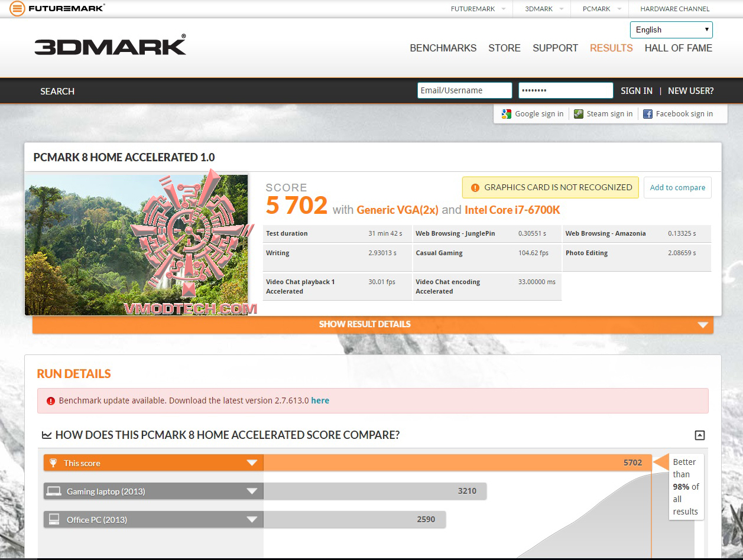Open the PCMARK navigation dropdown
Screen dimensions: 743x560
pyautogui.click(x=599, y=9)
